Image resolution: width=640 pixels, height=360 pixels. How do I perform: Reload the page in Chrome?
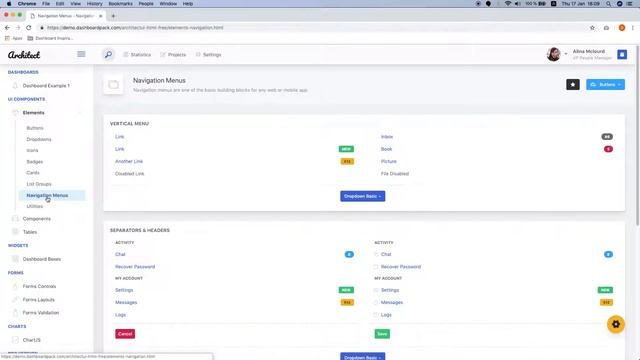point(29,28)
